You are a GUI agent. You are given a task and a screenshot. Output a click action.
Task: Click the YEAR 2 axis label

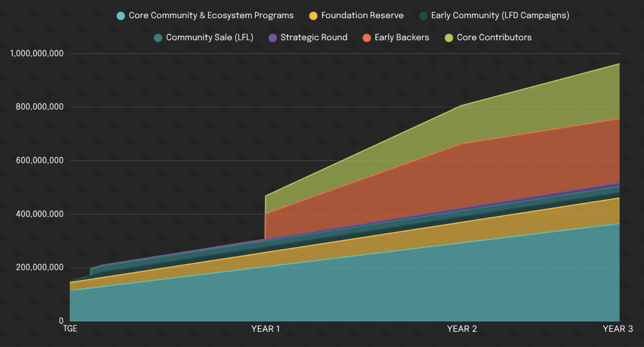click(x=462, y=329)
